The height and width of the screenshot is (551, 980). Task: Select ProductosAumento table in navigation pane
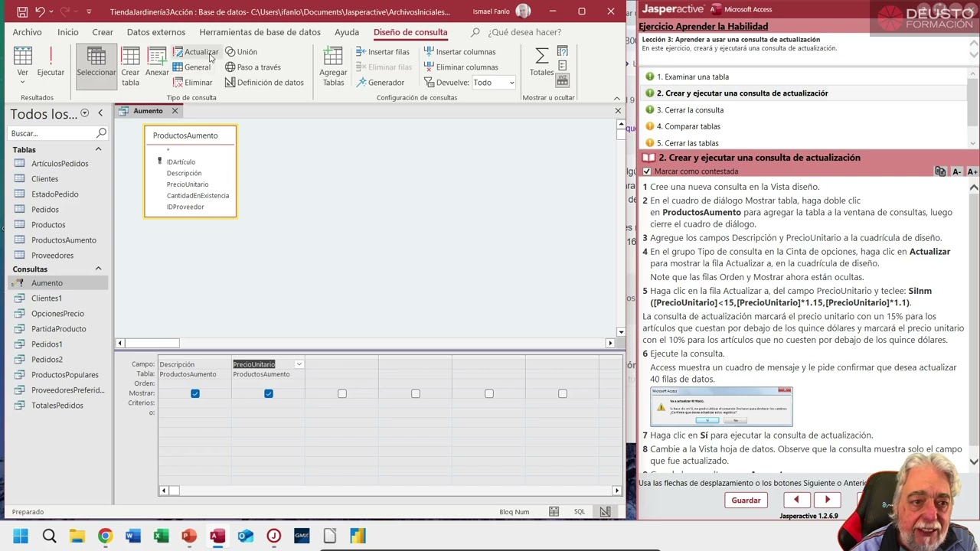click(64, 240)
